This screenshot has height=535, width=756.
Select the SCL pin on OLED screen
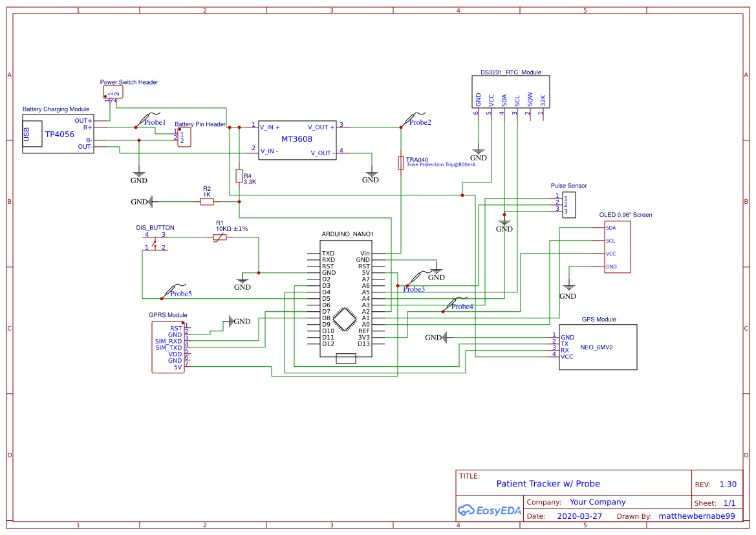611,241
